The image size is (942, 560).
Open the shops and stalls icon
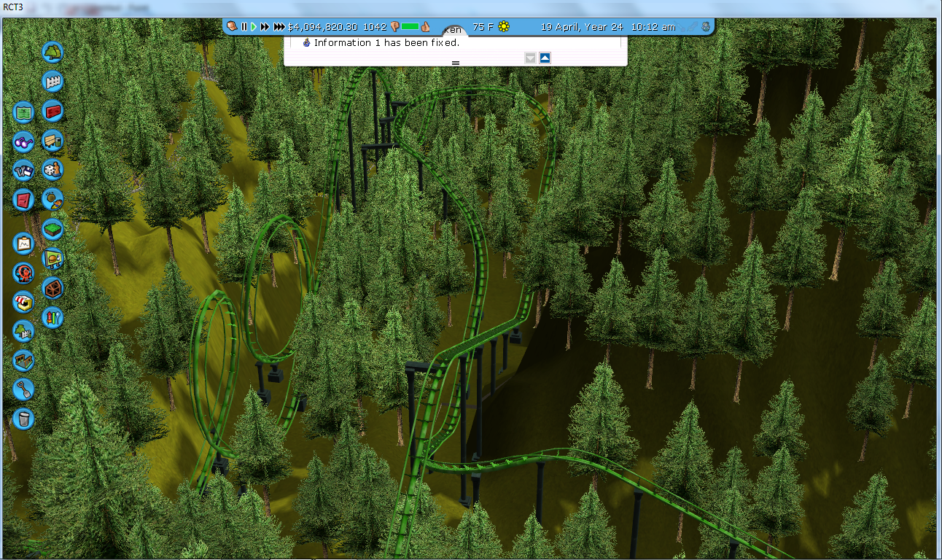[23, 302]
